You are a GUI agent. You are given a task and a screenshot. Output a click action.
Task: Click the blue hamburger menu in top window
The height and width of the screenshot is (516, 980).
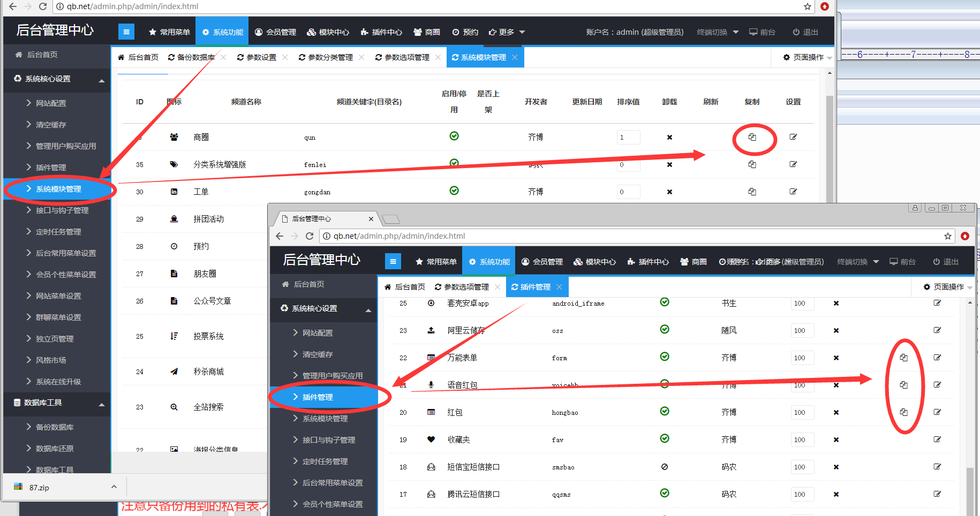coord(126,32)
